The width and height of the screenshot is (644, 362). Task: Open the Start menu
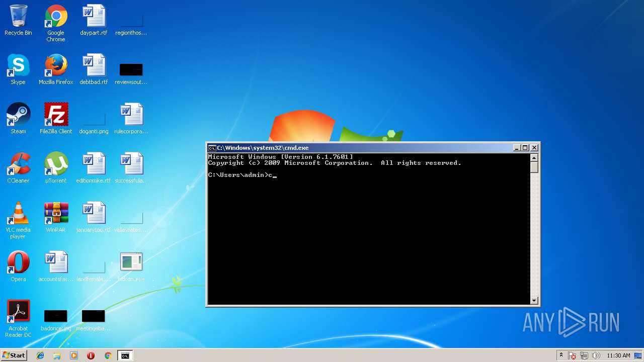[14, 355]
